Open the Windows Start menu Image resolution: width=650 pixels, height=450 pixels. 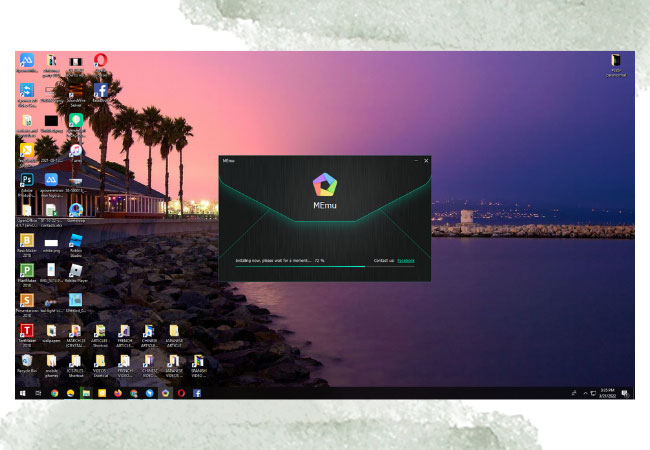(x=21, y=393)
